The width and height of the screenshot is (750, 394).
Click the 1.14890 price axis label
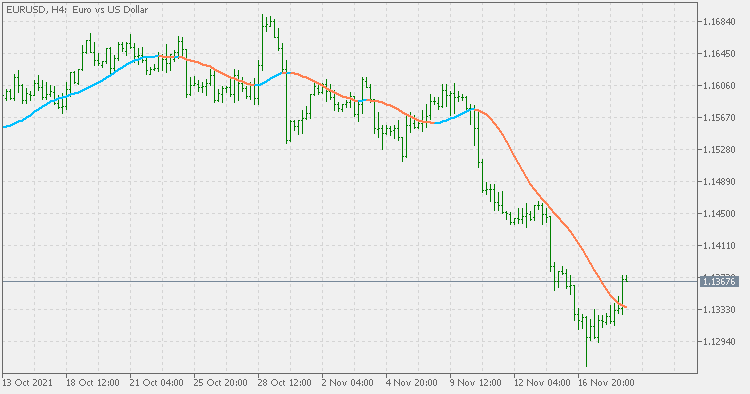[x=719, y=182]
